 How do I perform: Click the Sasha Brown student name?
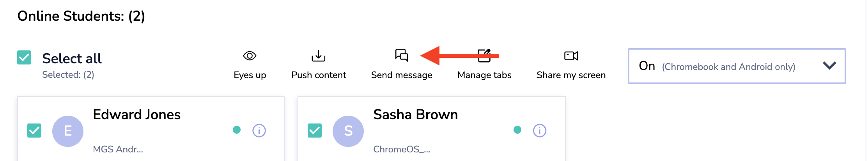pyautogui.click(x=415, y=114)
